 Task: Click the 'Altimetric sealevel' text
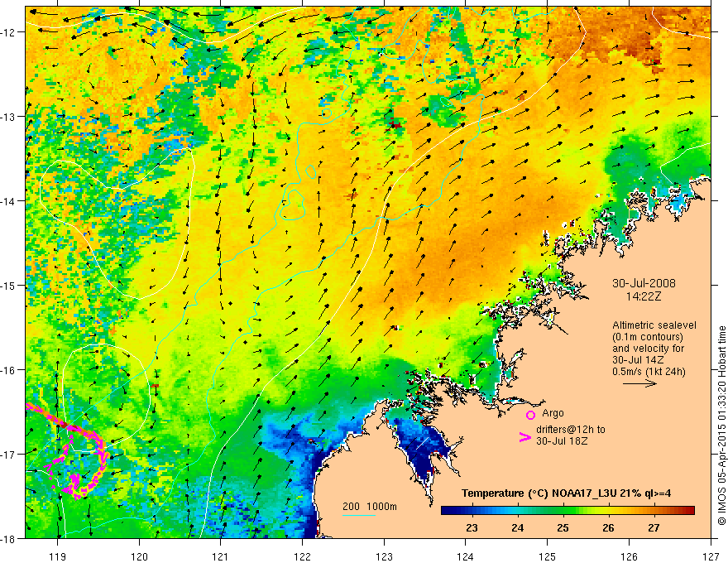(654, 325)
